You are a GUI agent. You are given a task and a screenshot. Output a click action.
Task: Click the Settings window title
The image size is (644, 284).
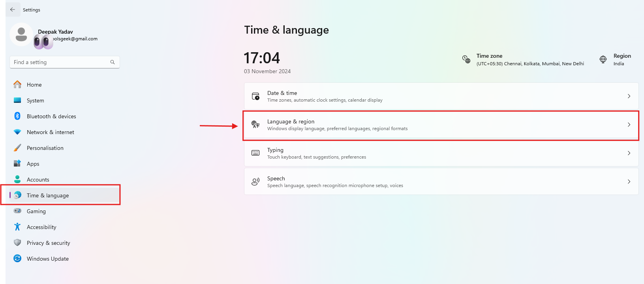click(32, 10)
